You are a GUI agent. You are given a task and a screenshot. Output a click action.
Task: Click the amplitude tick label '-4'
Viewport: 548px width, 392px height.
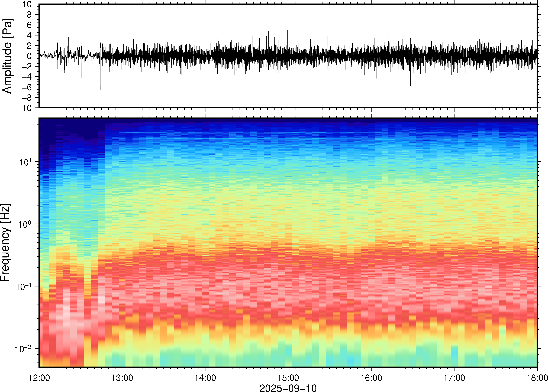(x=27, y=77)
